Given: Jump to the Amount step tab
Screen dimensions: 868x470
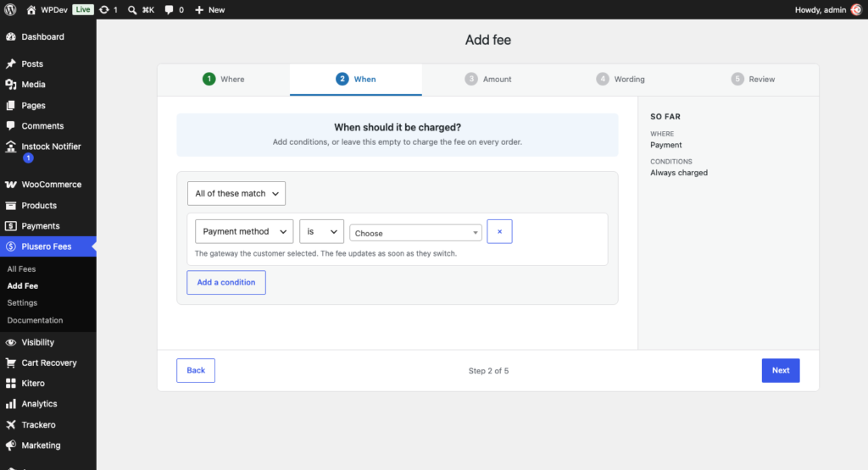Looking at the screenshot, I should click(488, 80).
